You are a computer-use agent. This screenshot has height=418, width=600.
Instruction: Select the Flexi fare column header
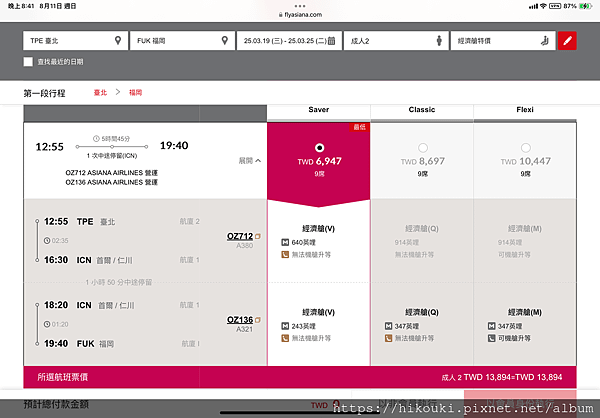tap(525, 112)
